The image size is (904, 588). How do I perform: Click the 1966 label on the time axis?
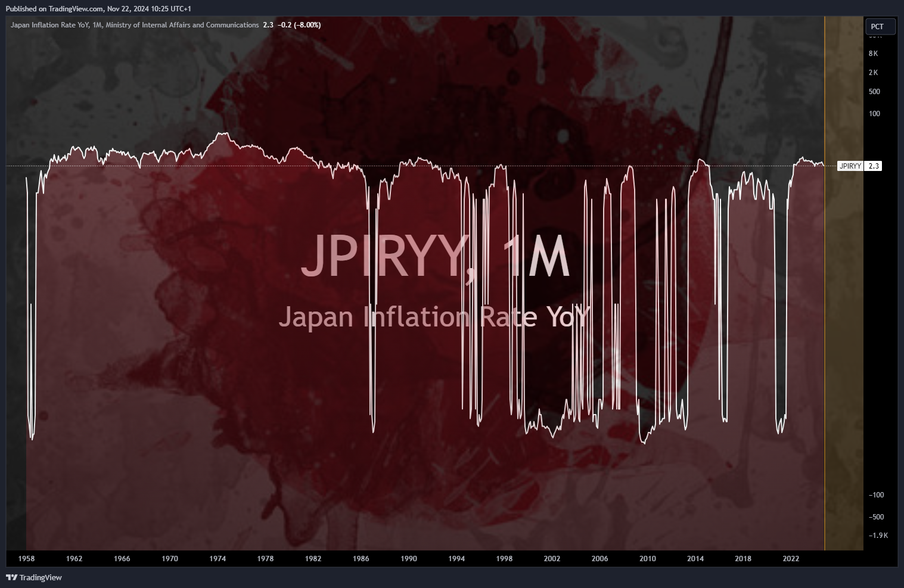click(x=122, y=559)
